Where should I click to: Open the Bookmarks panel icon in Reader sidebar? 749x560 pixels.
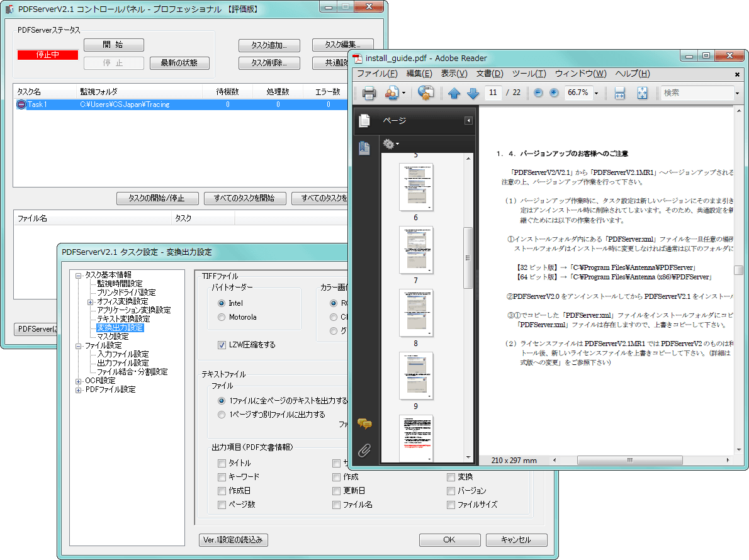pos(364,148)
